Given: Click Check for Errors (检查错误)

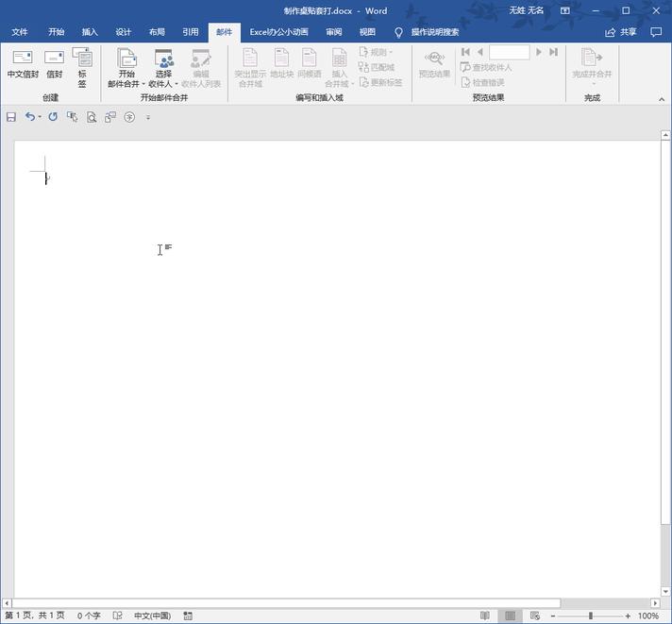Looking at the screenshot, I should click(482, 82).
